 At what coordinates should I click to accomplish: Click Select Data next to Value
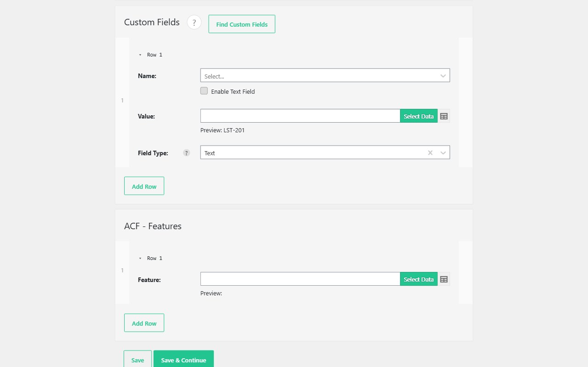tap(419, 116)
